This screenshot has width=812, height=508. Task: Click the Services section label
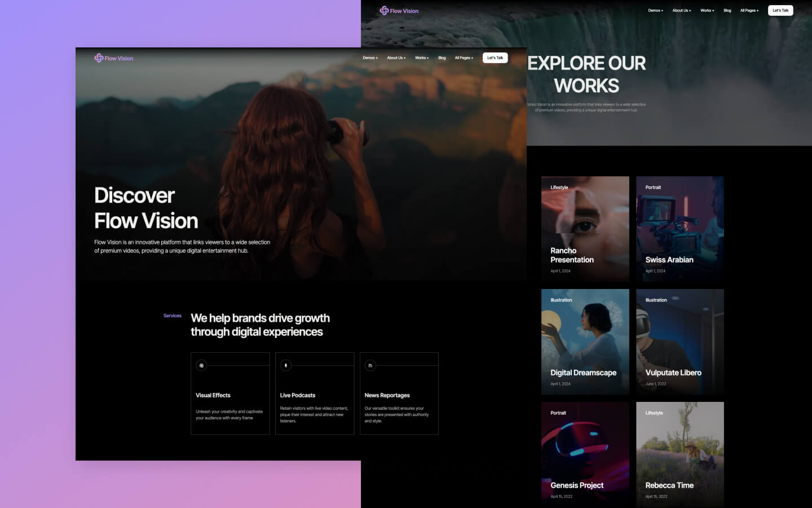[x=172, y=316]
